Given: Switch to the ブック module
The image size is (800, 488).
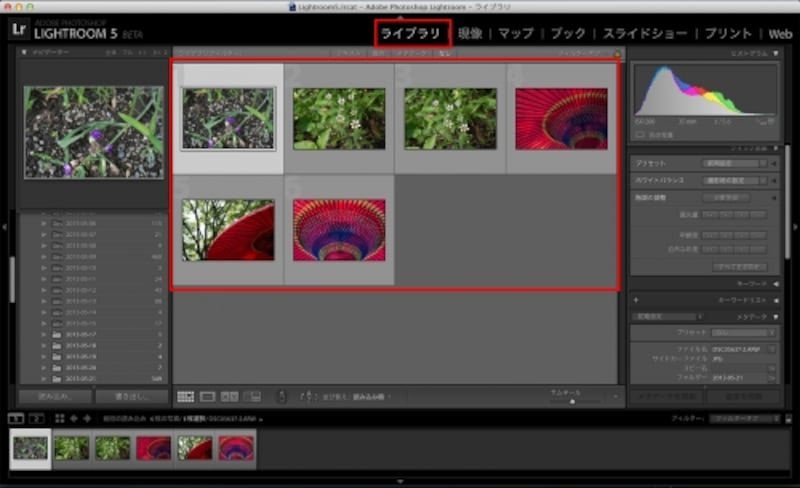Looking at the screenshot, I should tap(568, 34).
